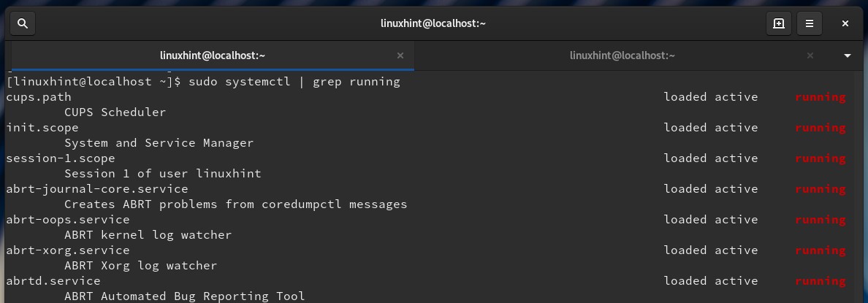Click the window title in the header bar
The image size is (868, 303).
click(433, 23)
